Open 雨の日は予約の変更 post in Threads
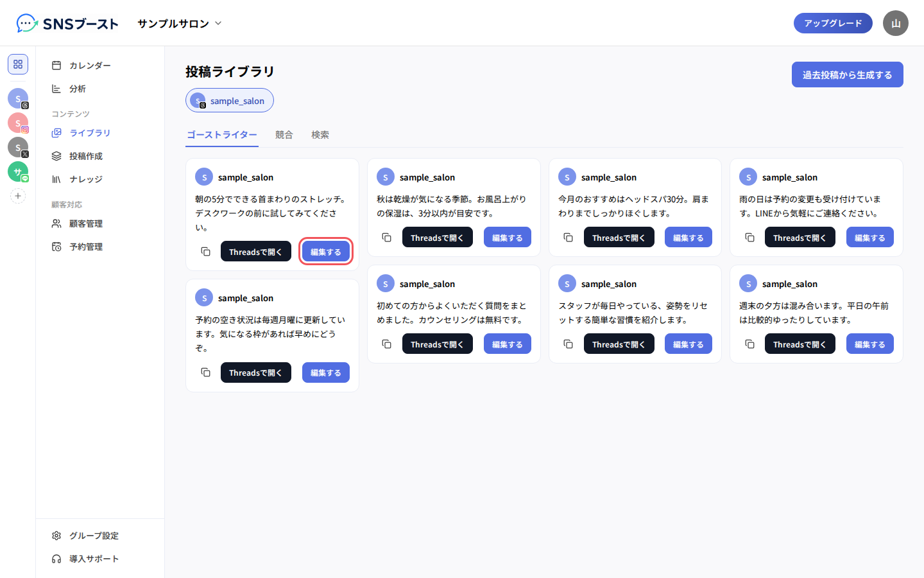 click(800, 238)
